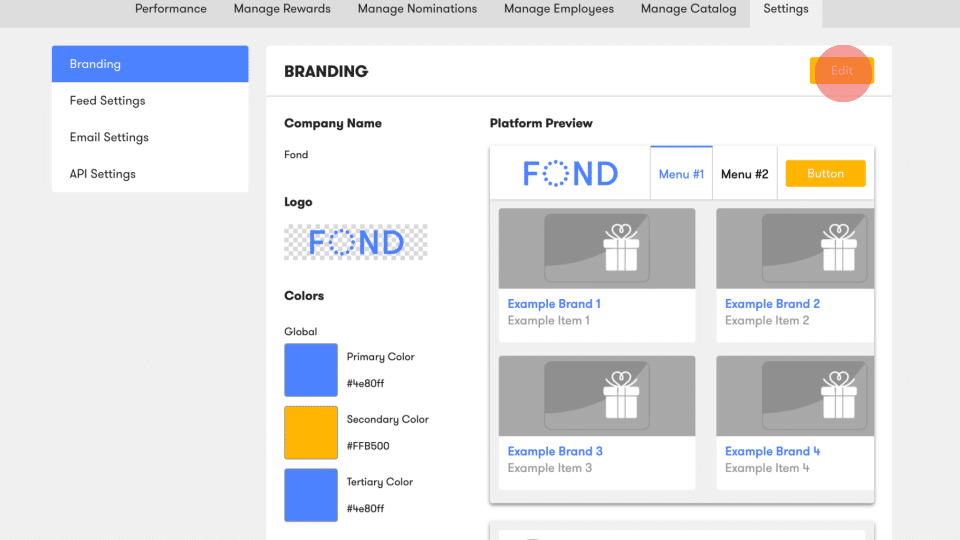The image size is (960, 540).
Task: Open API Settings in sidebar
Action: tap(150, 174)
